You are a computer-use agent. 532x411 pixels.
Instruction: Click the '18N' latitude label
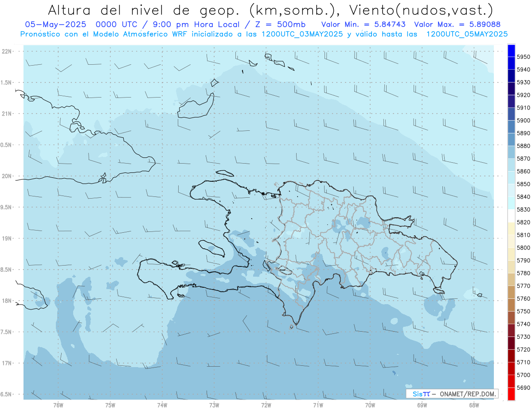(8, 301)
